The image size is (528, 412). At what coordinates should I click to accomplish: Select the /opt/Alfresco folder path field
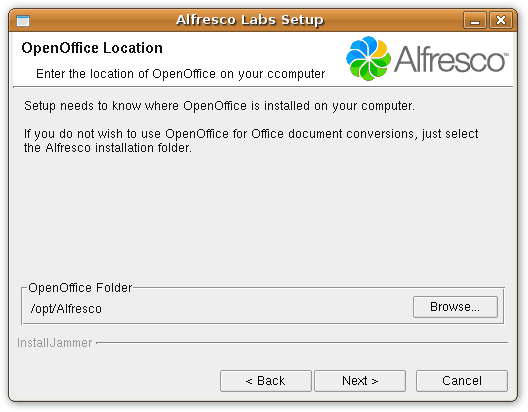(x=219, y=309)
